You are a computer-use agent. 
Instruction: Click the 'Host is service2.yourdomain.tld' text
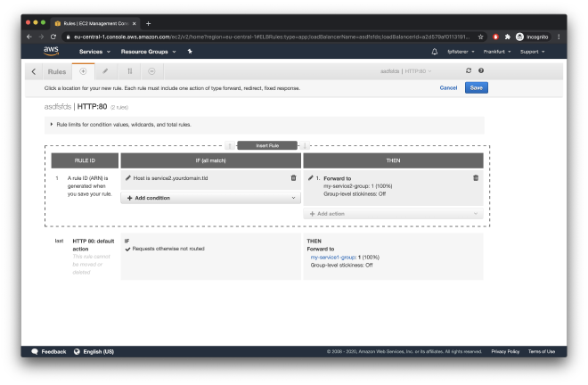(170, 178)
